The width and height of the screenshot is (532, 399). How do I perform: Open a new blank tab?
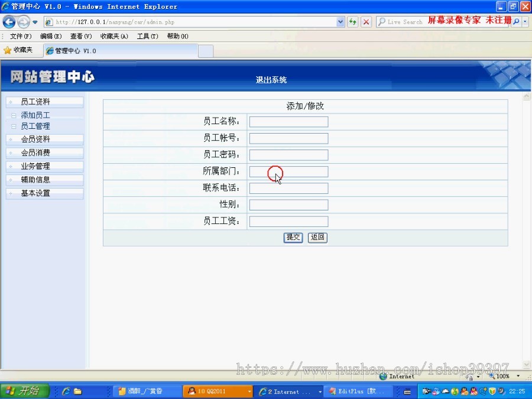(x=206, y=51)
